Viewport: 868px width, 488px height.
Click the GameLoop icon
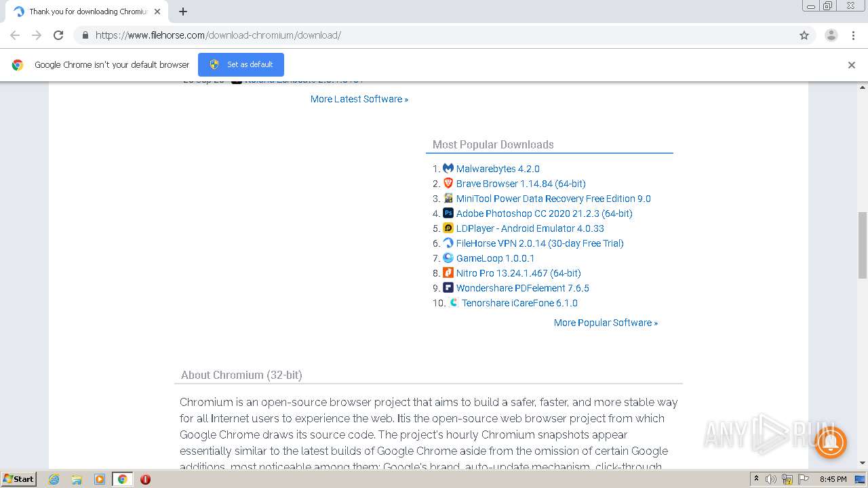448,258
